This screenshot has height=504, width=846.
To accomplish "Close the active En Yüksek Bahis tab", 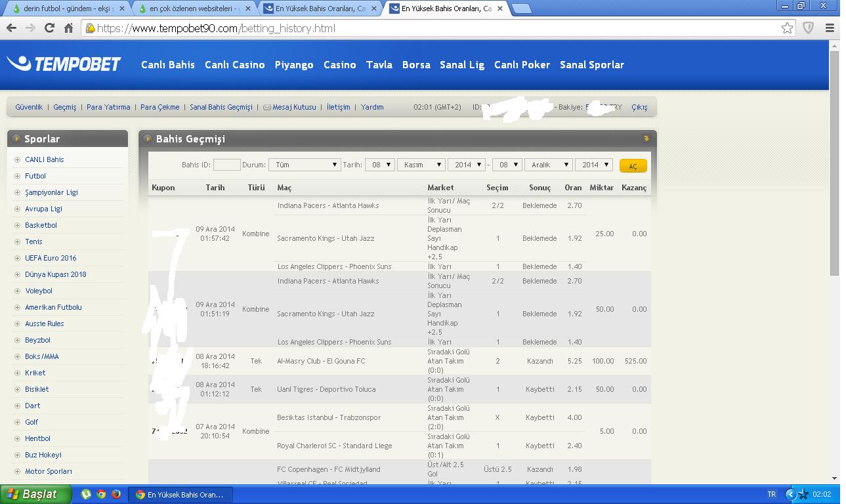I will (499, 9).
